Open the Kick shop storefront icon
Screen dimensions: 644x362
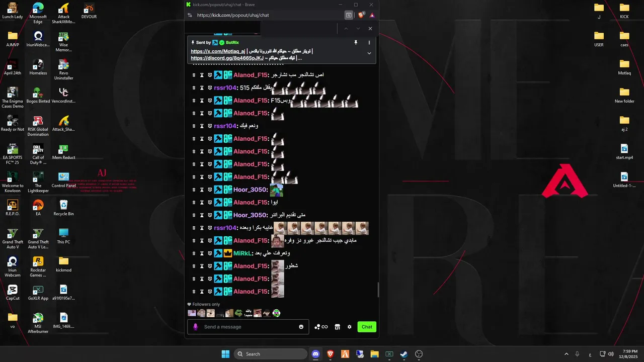338,327
